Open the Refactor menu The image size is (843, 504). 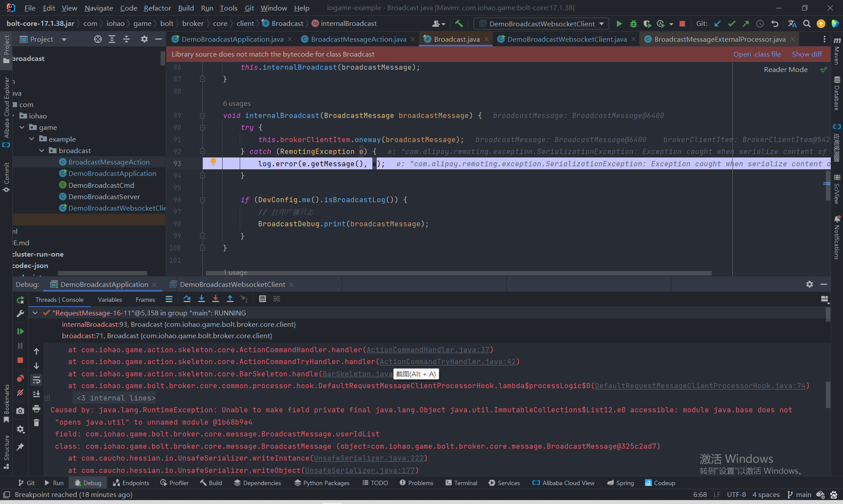[x=157, y=8]
